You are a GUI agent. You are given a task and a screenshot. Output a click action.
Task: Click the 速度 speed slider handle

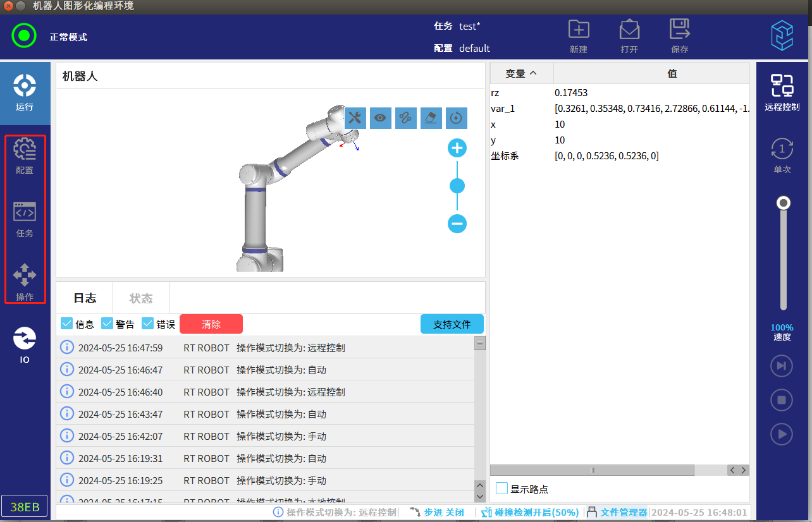784,203
